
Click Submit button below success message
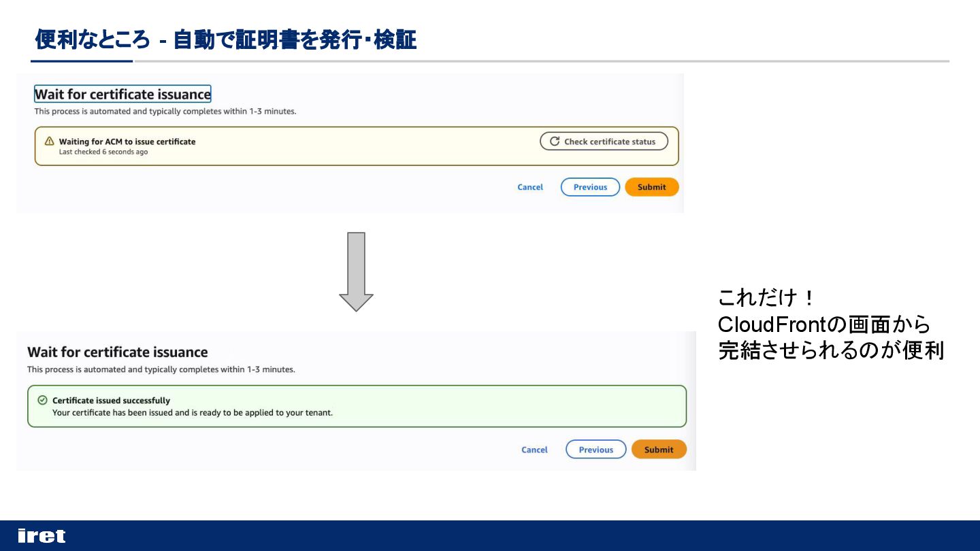point(659,450)
